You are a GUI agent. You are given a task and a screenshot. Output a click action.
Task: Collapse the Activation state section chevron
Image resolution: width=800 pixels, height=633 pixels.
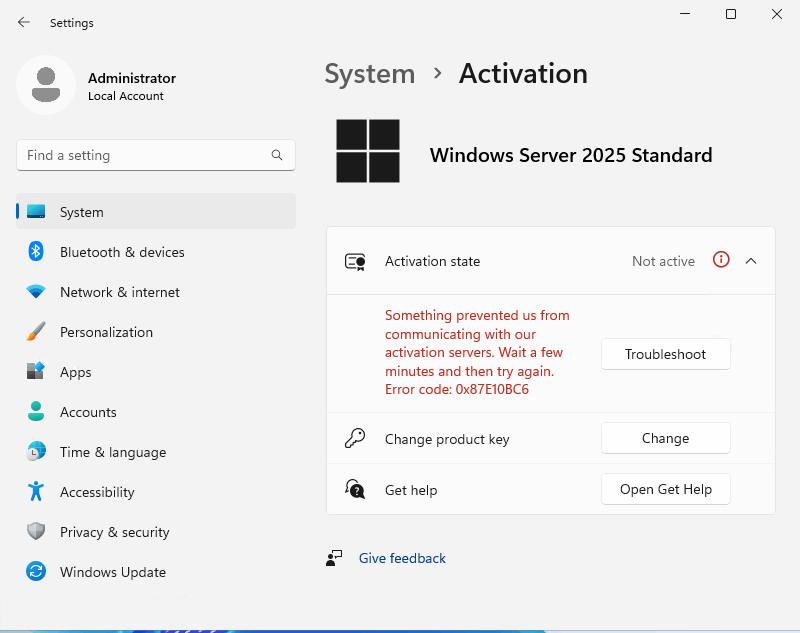[x=751, y=261]
